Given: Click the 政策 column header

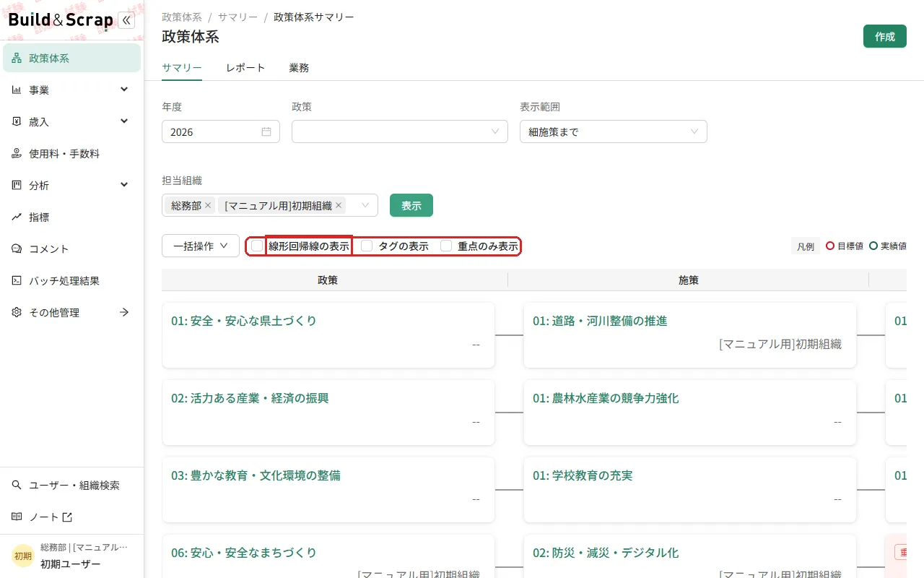Looking at the screenshot, I should [x=328, y=280].
